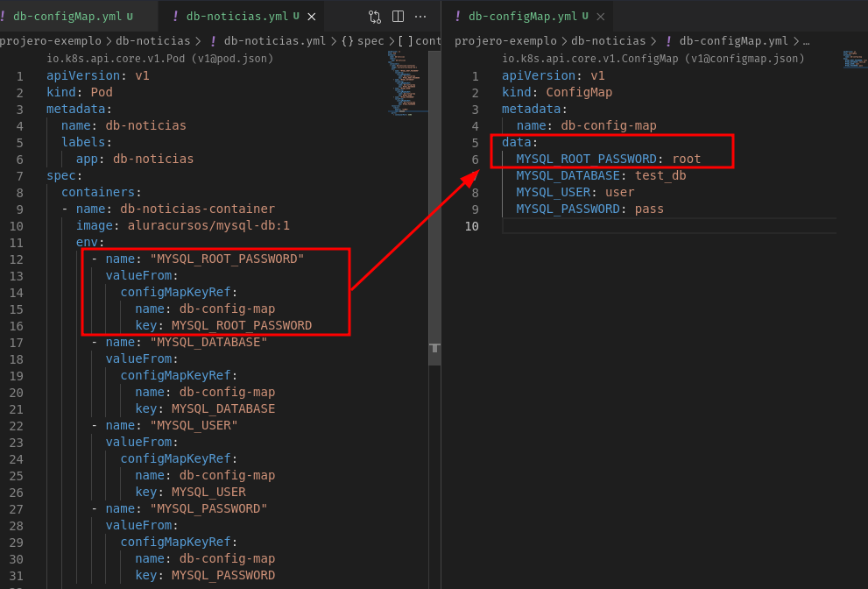Screen dimensions: 868x589
Task: Click the right editor minimap
Action: coord(853,60)
